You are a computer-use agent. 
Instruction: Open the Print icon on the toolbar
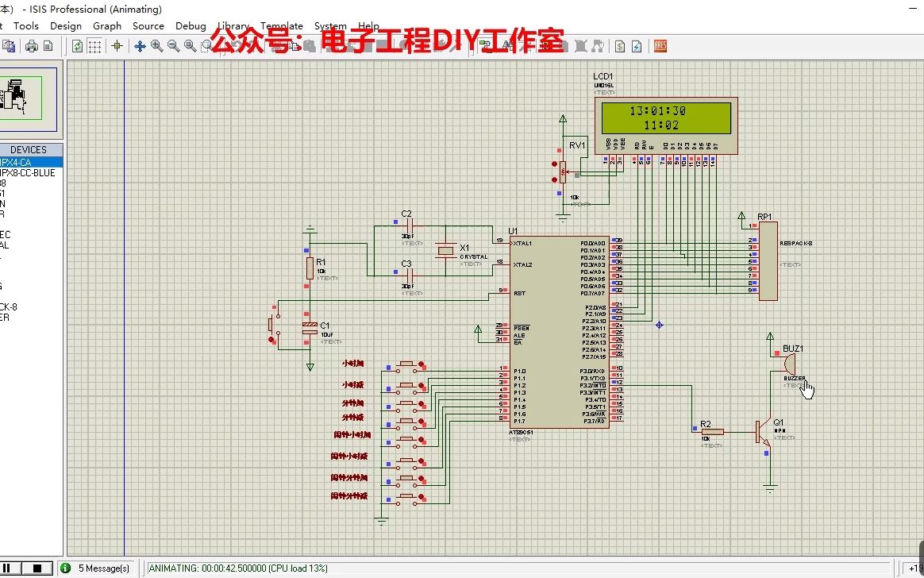tap(31, 45)
